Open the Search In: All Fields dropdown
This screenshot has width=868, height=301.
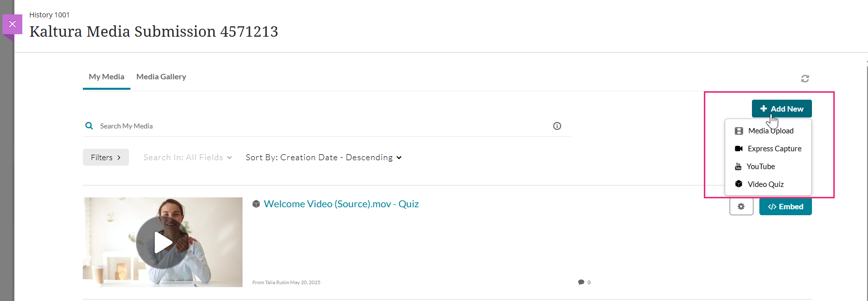[187, 157]
